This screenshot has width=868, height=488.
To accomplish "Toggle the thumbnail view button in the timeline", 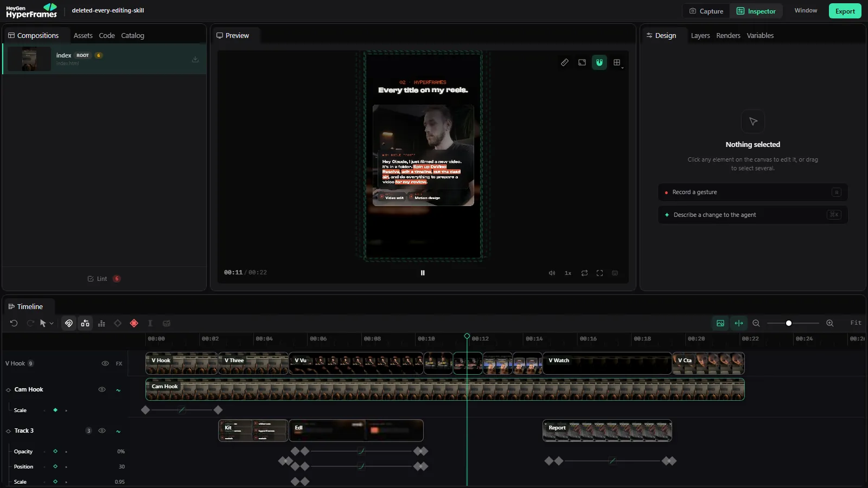I will pos(720,323).
